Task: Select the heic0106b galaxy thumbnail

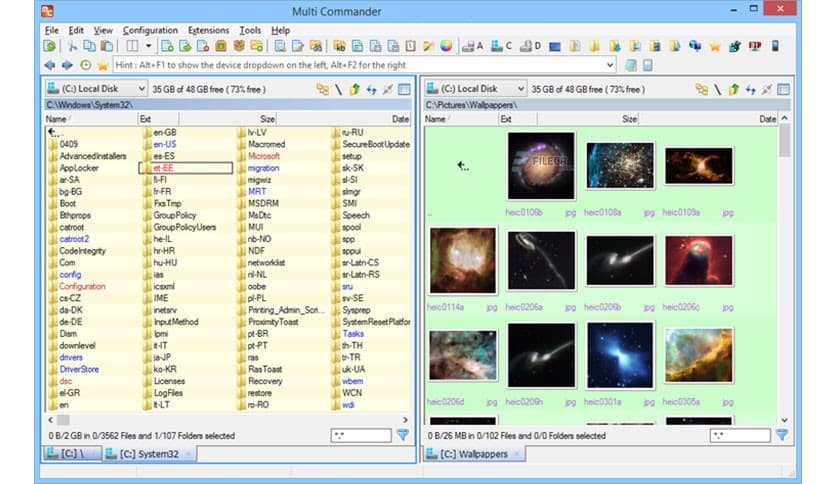Action: [x=541, y=166]
